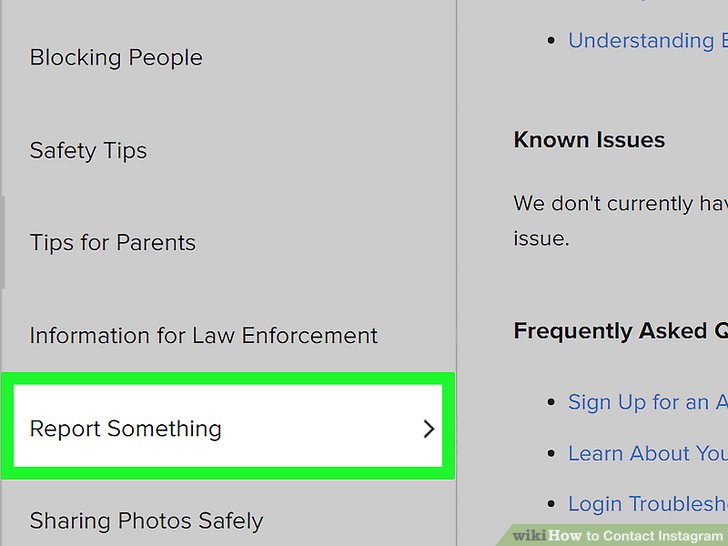
Task: Click the Learn About Your link
Action: coord(647,453)
